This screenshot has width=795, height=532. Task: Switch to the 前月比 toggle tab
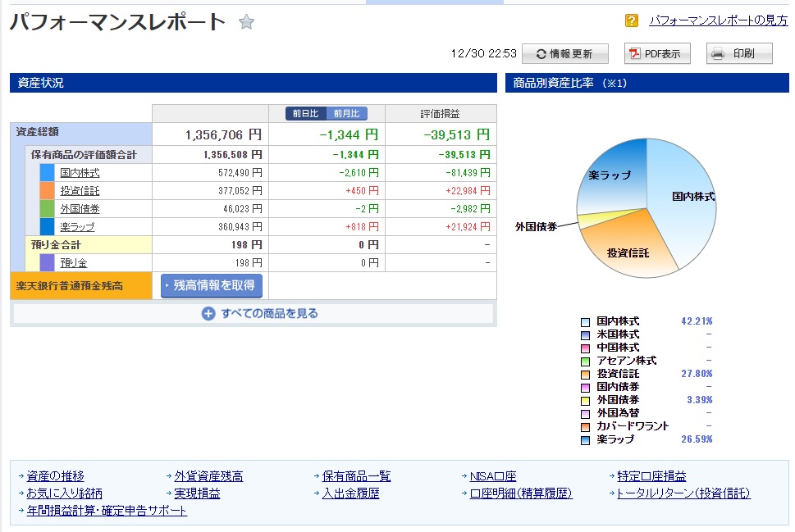347,113
